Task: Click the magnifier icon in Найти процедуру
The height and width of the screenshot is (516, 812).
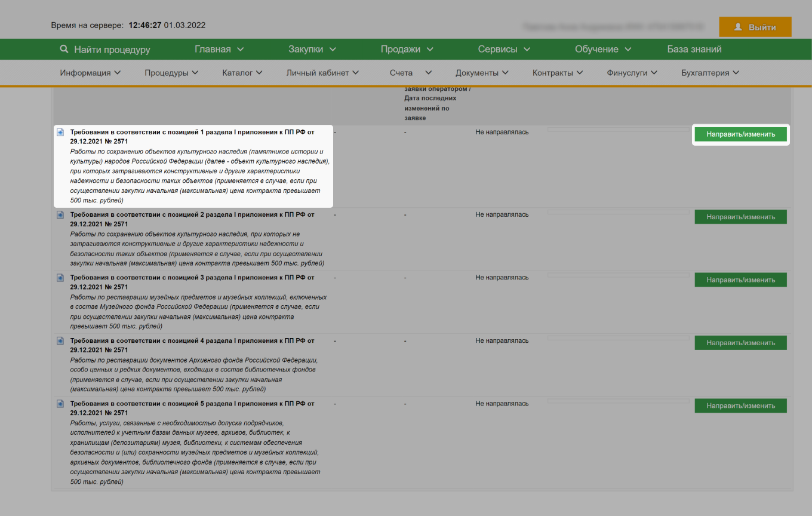Action: [x=64, y=50]
